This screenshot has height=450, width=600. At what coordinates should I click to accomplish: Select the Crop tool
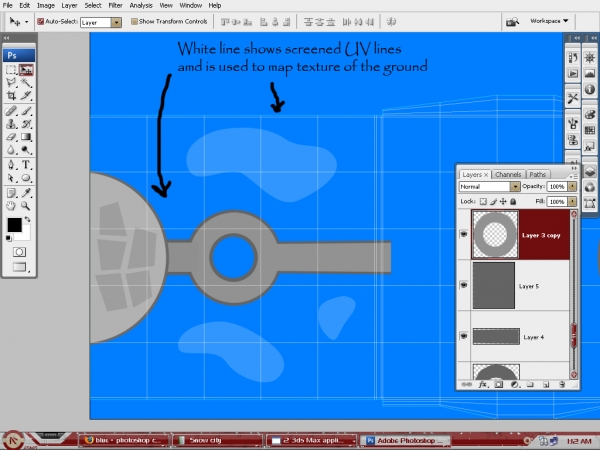pos(11,95)
